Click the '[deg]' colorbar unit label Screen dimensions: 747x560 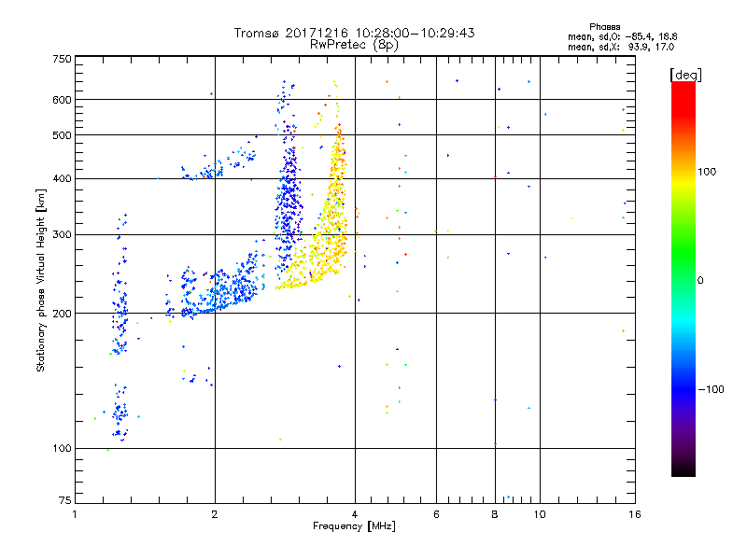685,75
